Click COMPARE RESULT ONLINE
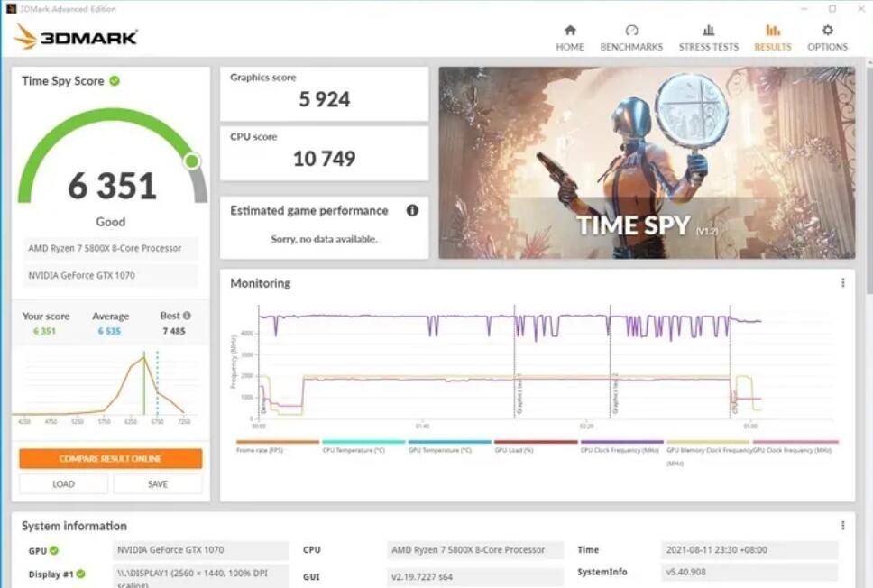Viewport: 873px width, 588px height. pyautogui.click(x=109, y=458)
